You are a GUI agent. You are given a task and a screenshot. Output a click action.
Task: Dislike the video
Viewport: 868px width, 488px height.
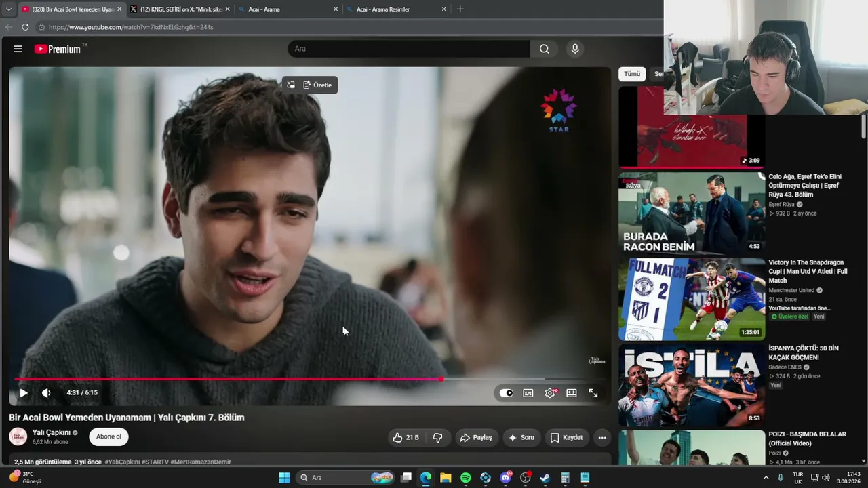click(438, 438)
